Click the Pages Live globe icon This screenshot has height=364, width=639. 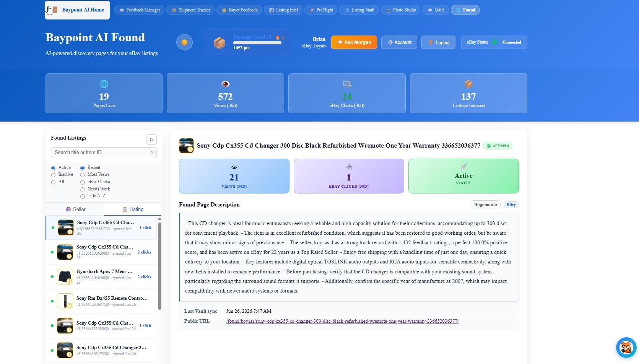104,84
